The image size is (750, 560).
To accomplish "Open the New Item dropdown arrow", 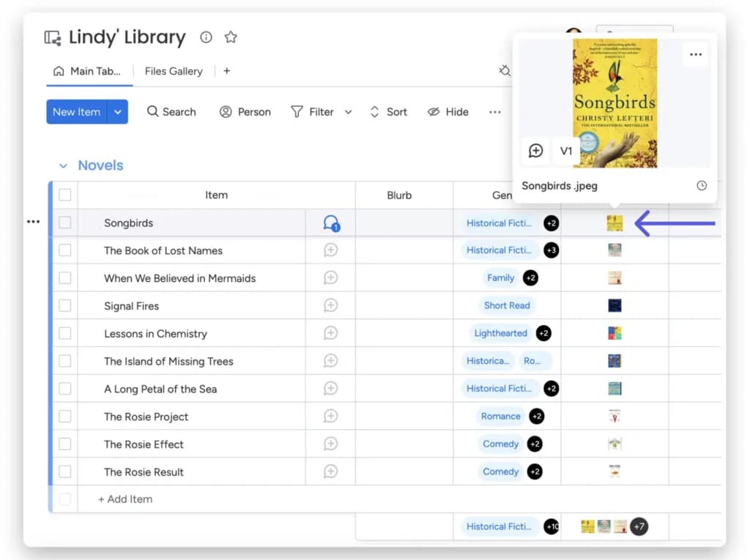I will point(118,112).
